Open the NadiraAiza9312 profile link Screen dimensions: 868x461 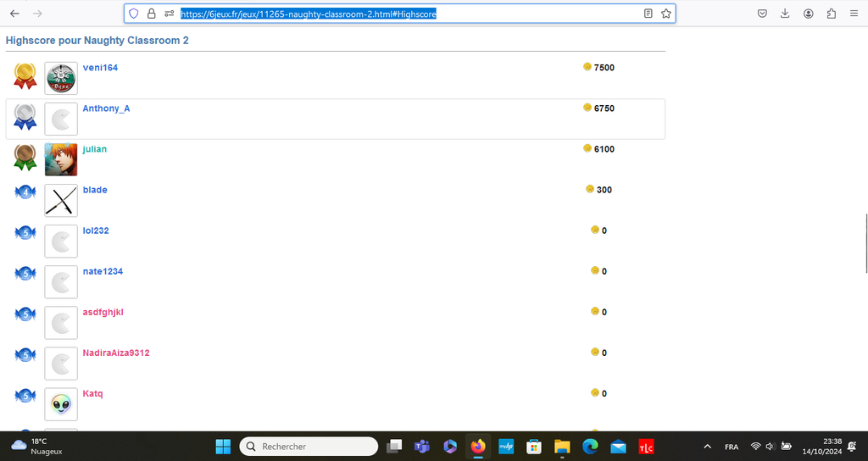pos(116,353)
